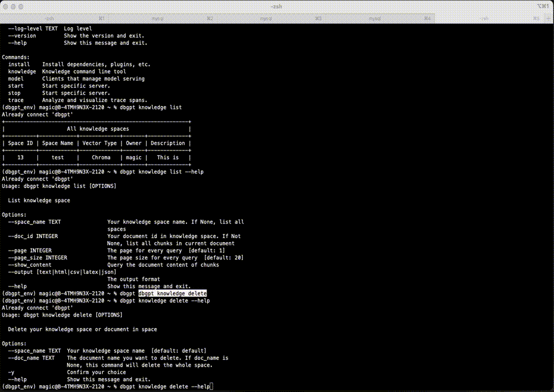554x392 pixels.
Task: Click the yellow minimize traffic light button
Action: click(14, 6)
